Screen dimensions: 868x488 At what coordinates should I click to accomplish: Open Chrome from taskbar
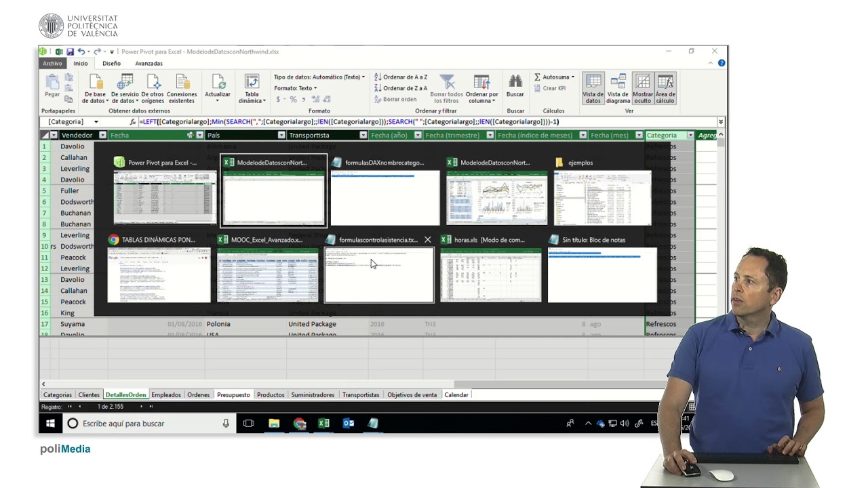(x=299, y=424)
